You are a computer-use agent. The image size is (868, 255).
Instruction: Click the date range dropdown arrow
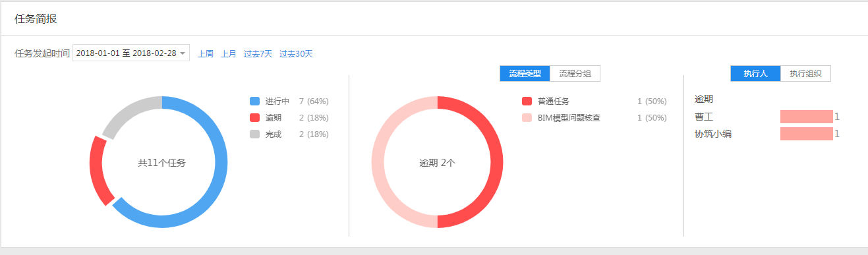[183, 54]
